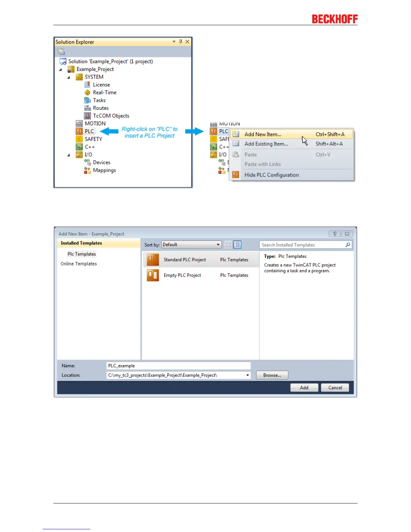Viewport: 411px width, 532px height.
Task: Select the TcCOM Objects label
Action: tap(111, 116)
